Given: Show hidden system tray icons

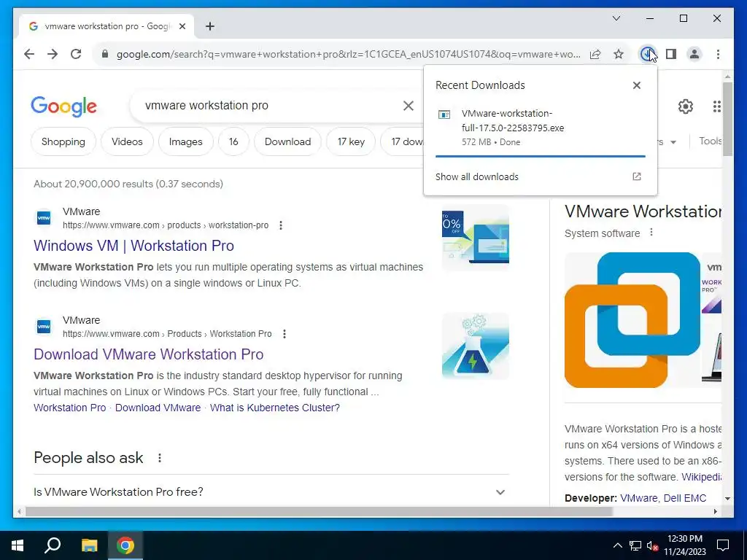Looking at the screenshot, I should (x=617, y=545).
